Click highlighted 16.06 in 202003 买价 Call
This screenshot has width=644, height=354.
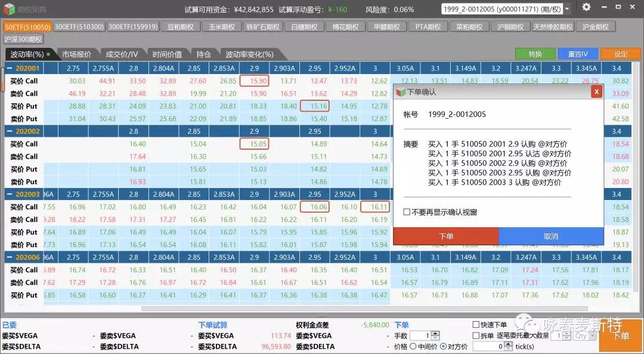coord(315,207)
